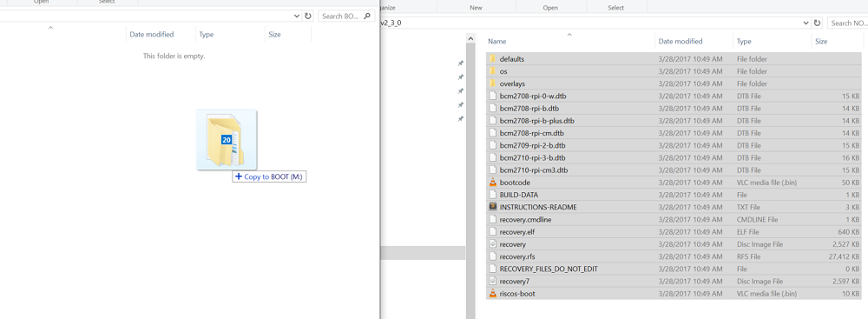The width and height of the screenshot is (868, 319).
Task: Refresh the right window's v2_3_0 folder
Action: click(817, 23)
